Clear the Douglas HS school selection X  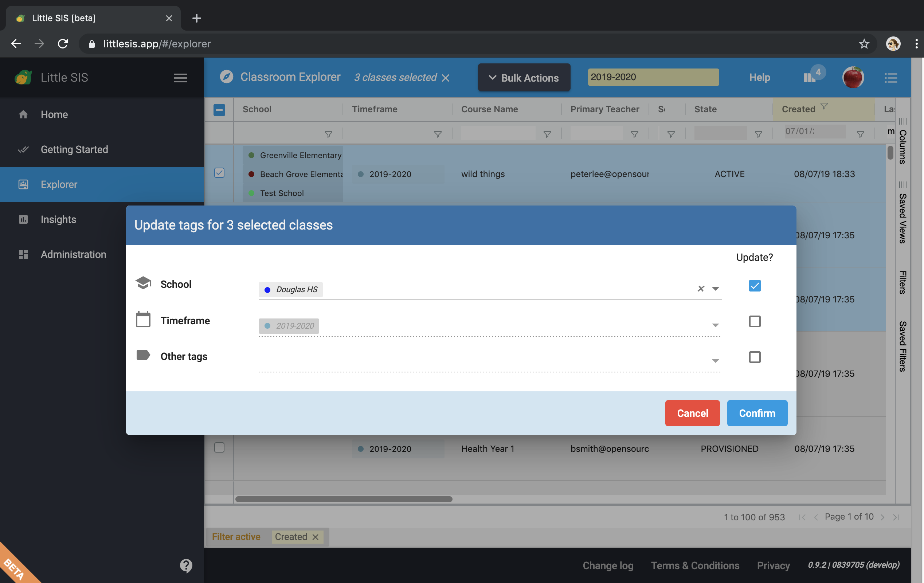[x=701, y=289]
